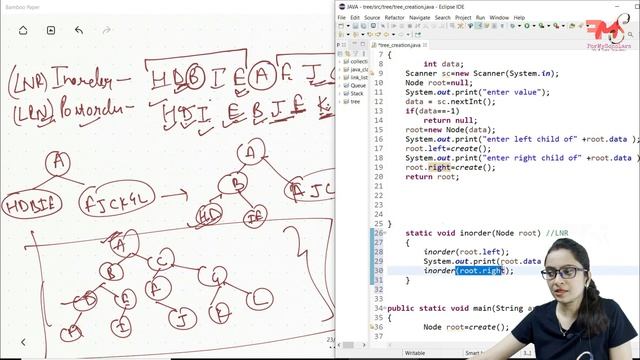Click the 'data = sc.nextInt();' code line

pos(450,102)
